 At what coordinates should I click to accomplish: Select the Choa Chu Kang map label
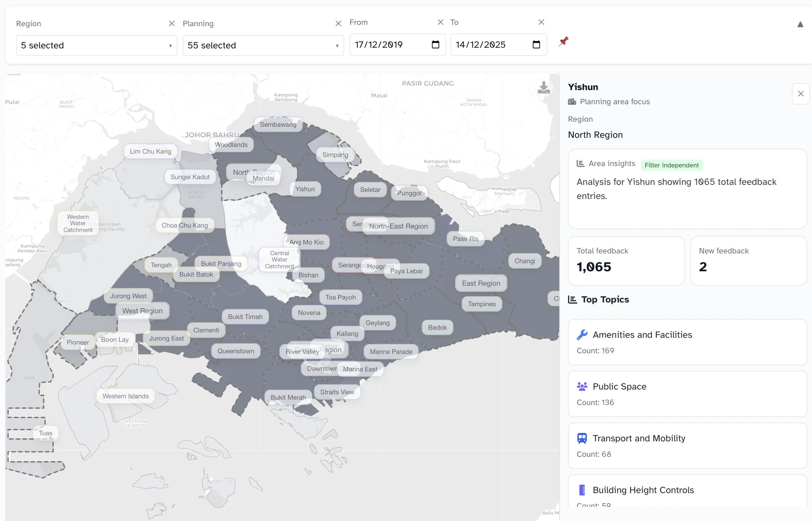point(185,225)
